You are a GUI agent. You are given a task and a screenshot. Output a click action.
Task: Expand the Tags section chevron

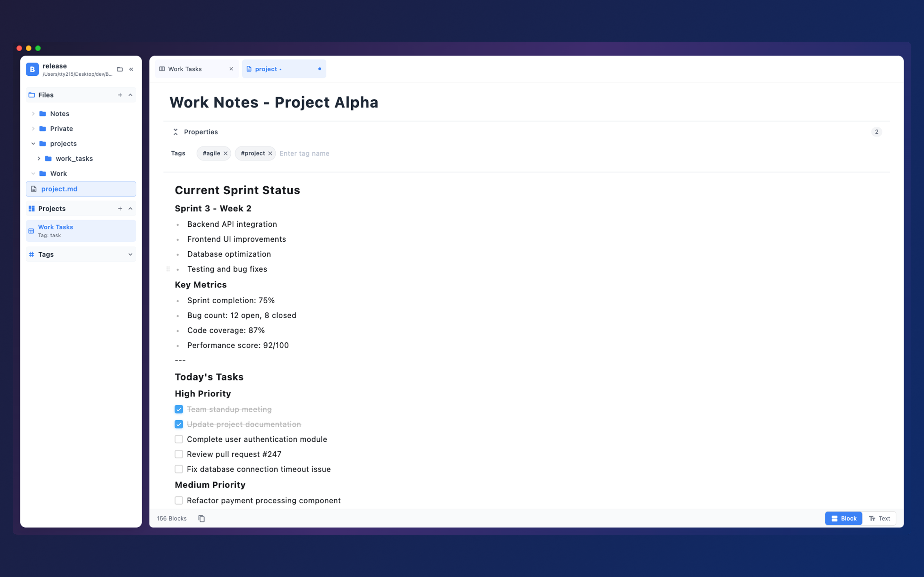click(x=130, y=255)
